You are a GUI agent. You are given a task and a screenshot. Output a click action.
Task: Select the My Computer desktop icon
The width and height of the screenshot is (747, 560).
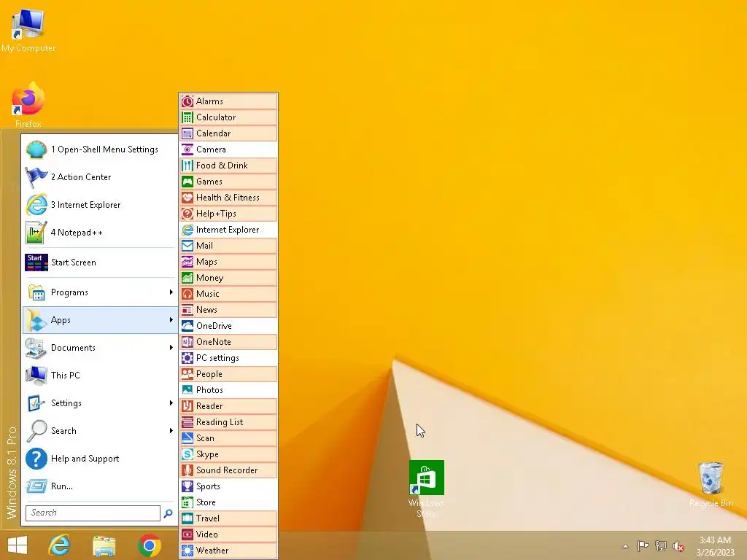click(x=28, y=31)
